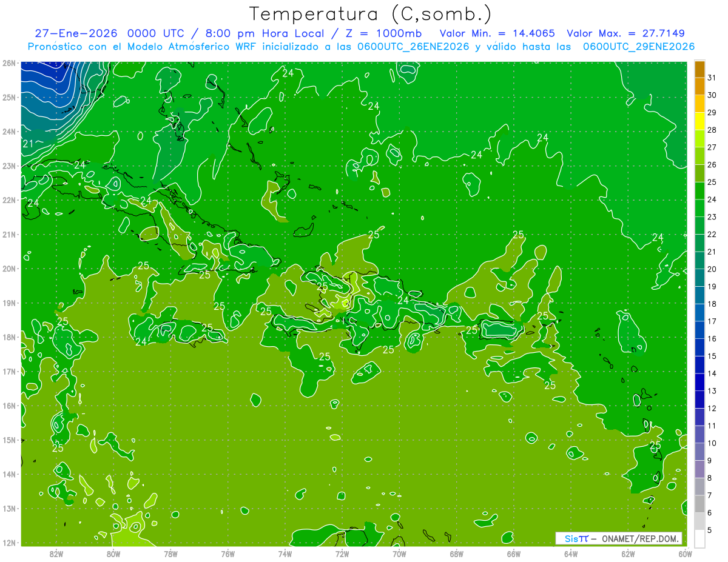Click the 21N latitude axis label

click(8, 234)
